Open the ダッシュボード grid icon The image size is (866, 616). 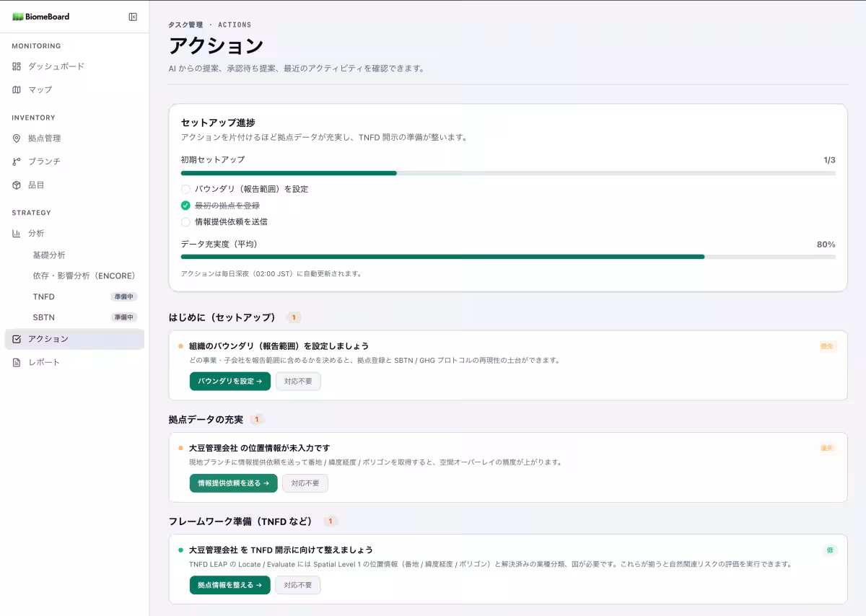pyautogui.click(x=17, y=66)
